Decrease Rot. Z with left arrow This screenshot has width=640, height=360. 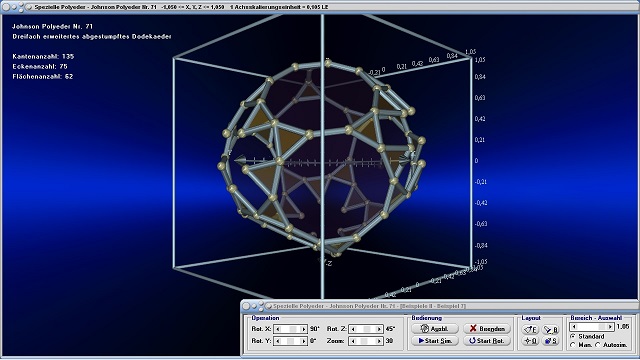pyautogui.click(x=353, y=329)
